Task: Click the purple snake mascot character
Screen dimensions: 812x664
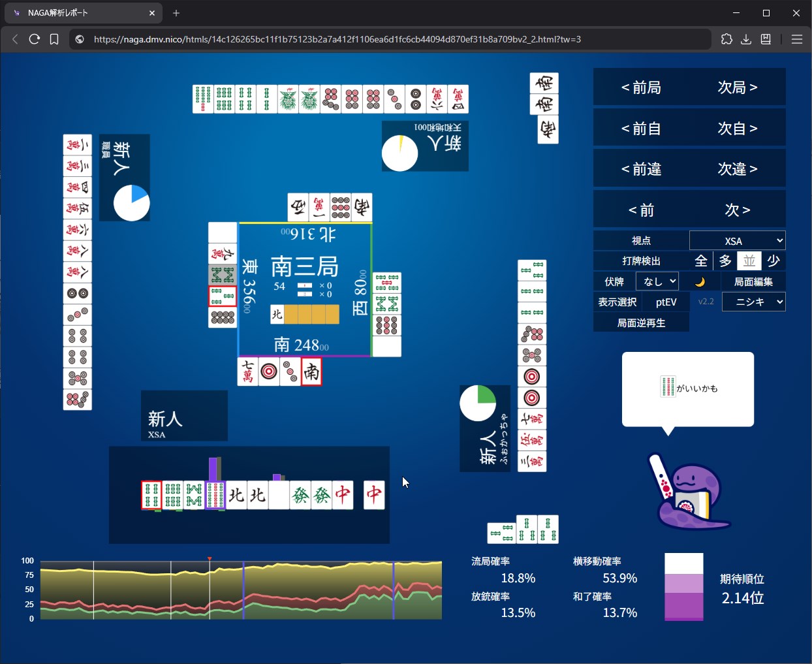Action: point(689,493)
